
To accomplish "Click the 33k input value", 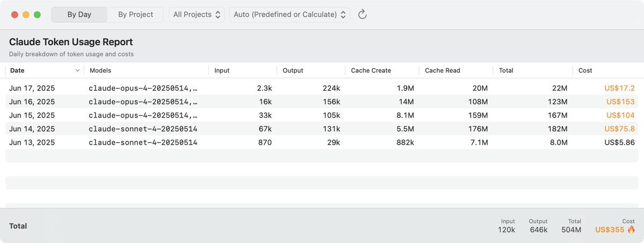I will click(x=265, y=115).
